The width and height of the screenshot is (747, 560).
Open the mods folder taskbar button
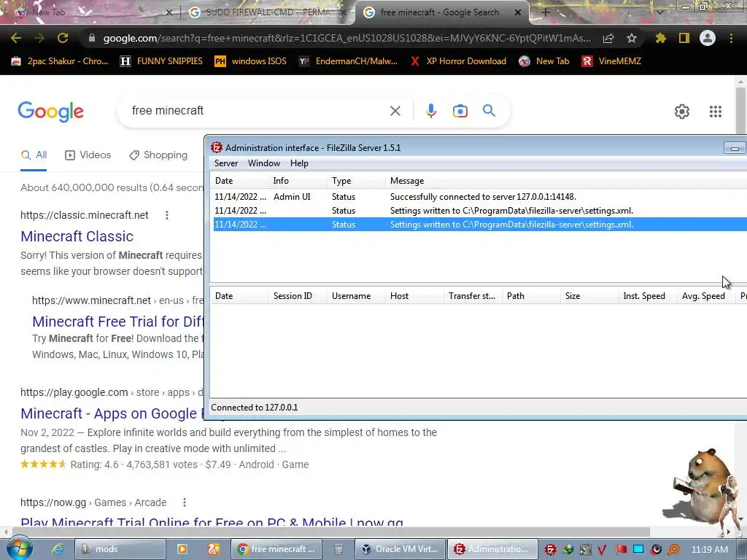pyautogui.click(x=120, y=549)
